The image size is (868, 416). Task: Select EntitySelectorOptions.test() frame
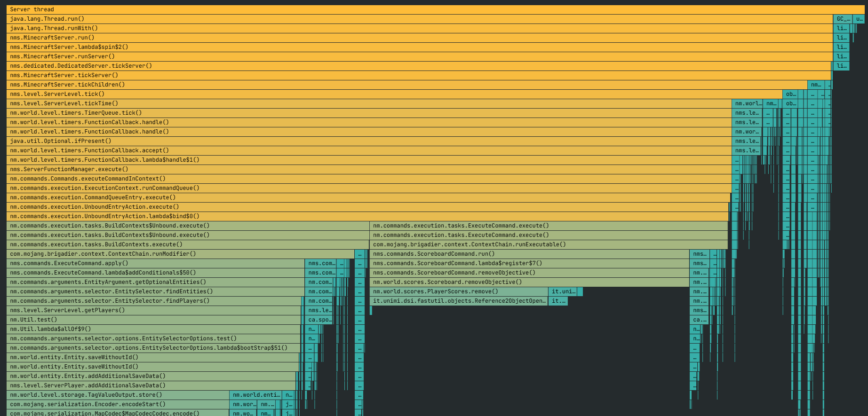pyautogui.click(x=153, y=338)
